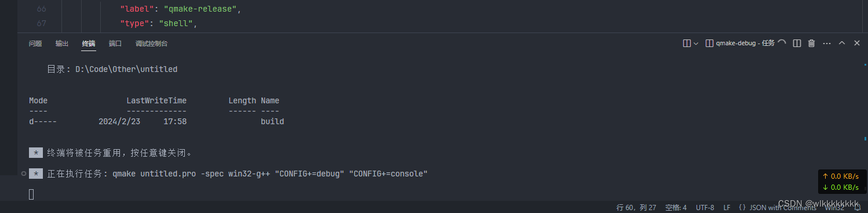
Task: Switch to the 问题 tab
Action: click(x=35, y=44)
